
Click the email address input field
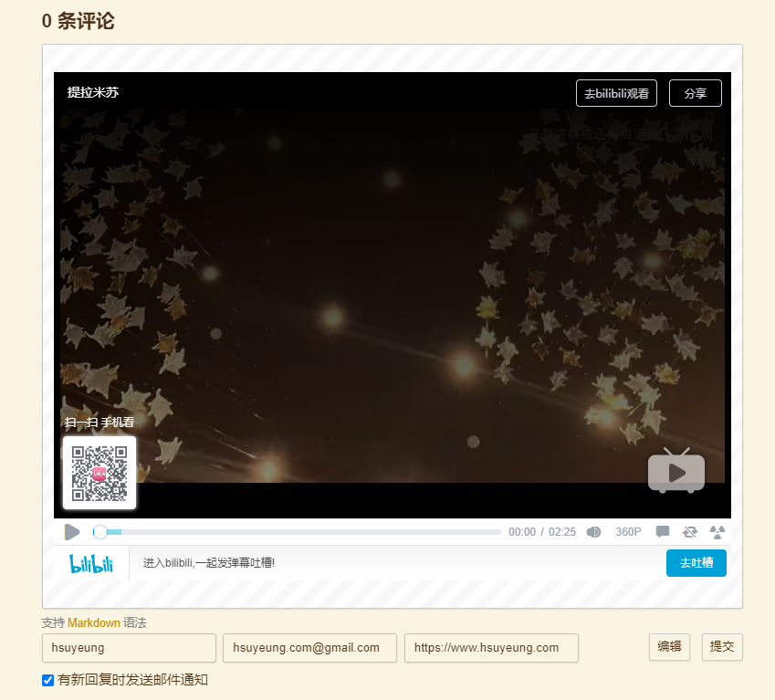[x=309, y=648]
